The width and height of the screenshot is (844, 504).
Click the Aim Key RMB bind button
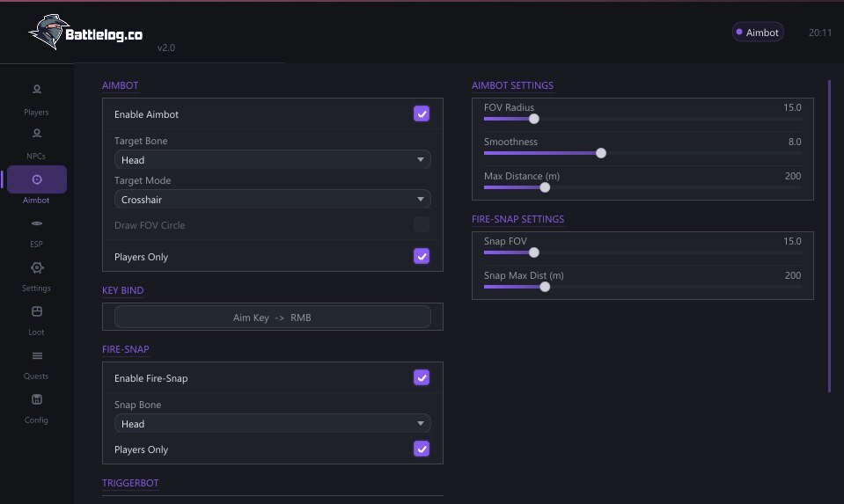(272, 317)
